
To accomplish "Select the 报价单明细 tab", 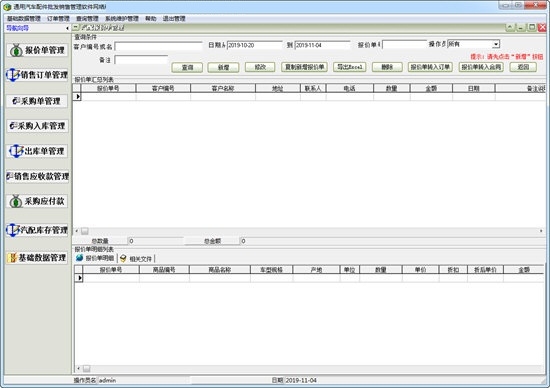I will point(96,258).
